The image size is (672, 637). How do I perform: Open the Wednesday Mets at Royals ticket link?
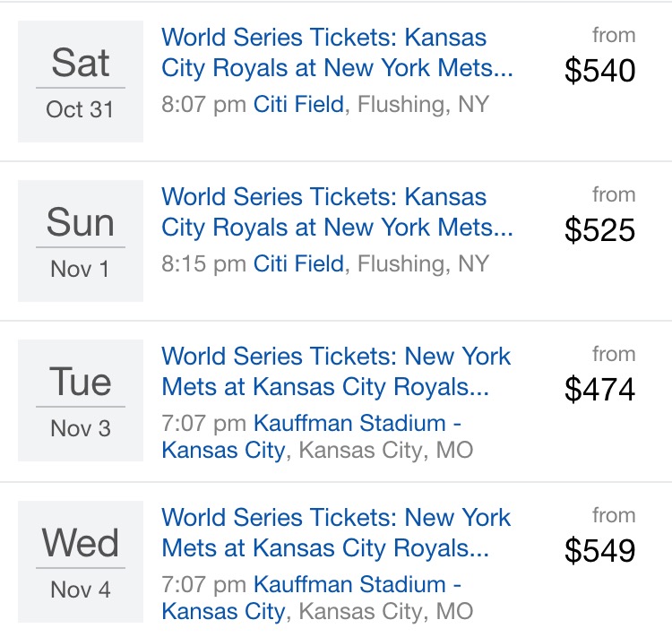336,532
